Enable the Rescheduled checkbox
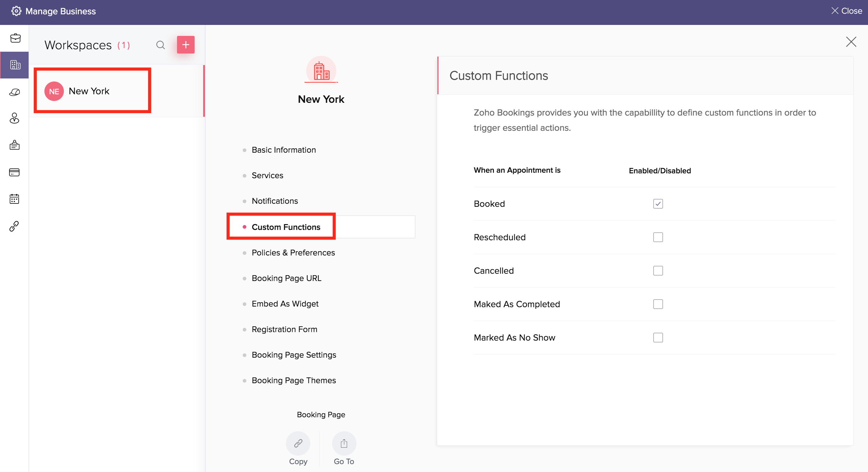The image size is (868, 472). click(658, 237)
